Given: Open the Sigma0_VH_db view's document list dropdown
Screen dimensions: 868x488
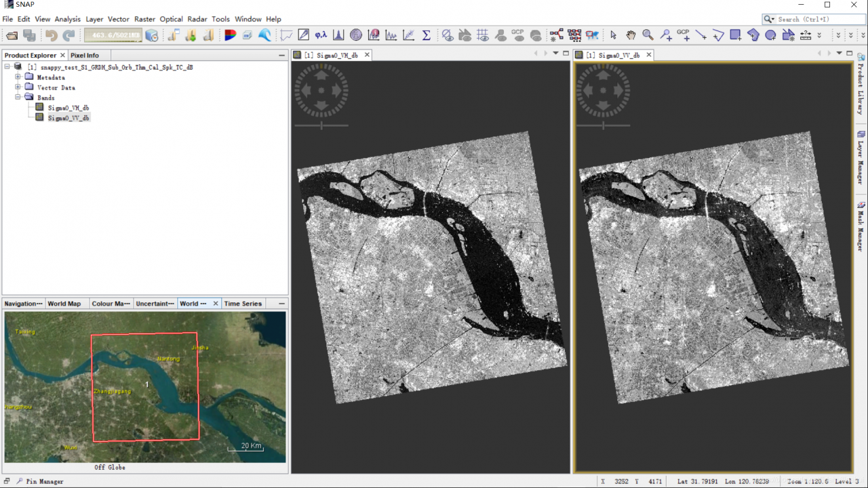Looking at the screenshot, I should click(x=556, y=53).
